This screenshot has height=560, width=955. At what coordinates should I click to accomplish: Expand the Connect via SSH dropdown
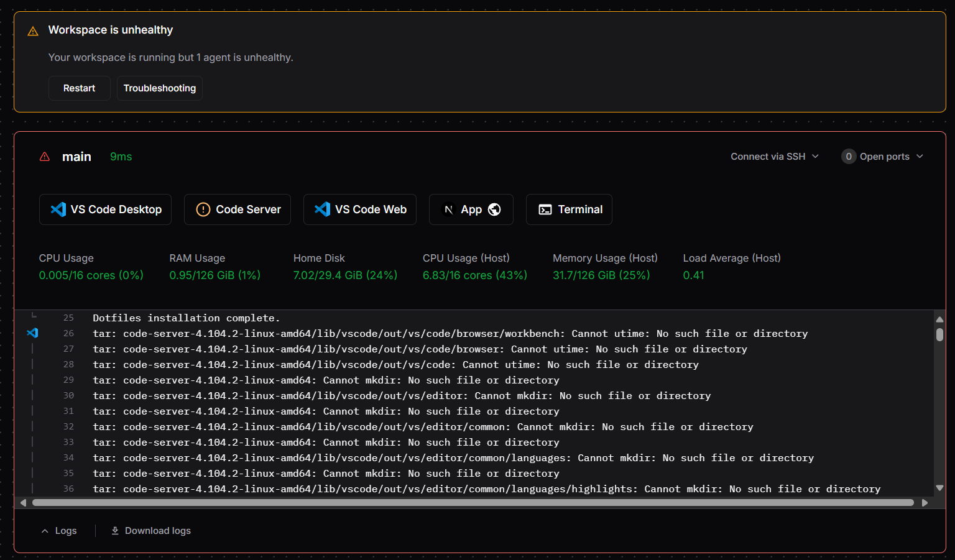pyautogui.click(x=775, y=157)
